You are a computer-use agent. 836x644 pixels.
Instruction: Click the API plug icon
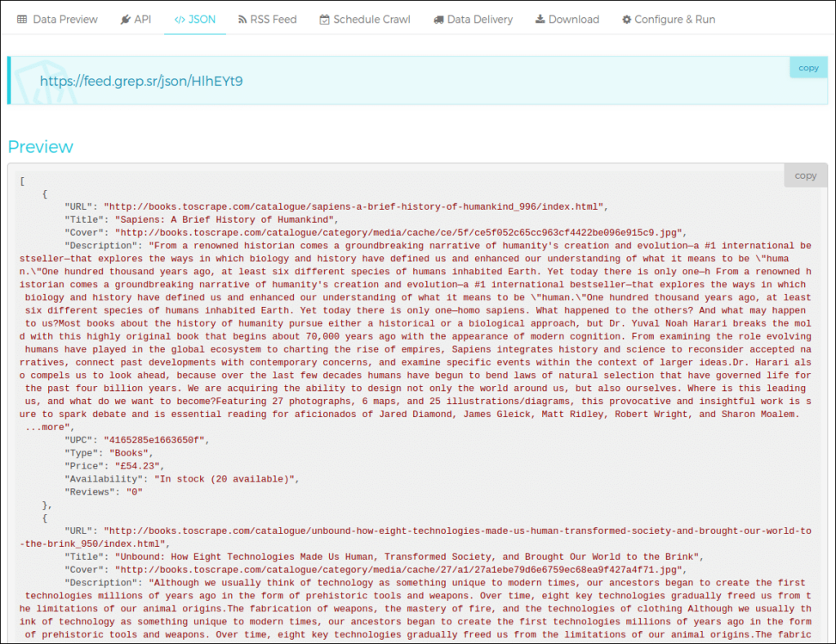(x=126, y=20)
